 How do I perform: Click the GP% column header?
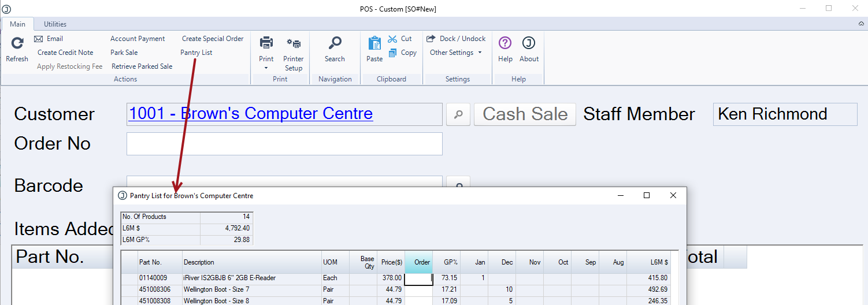[x=447, y=262]
